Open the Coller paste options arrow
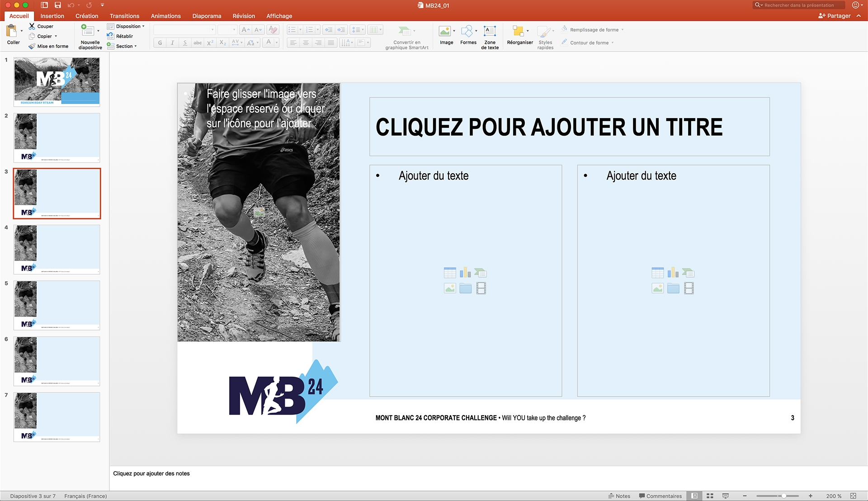This screenshot has height=501, width=868. (22, 31)
